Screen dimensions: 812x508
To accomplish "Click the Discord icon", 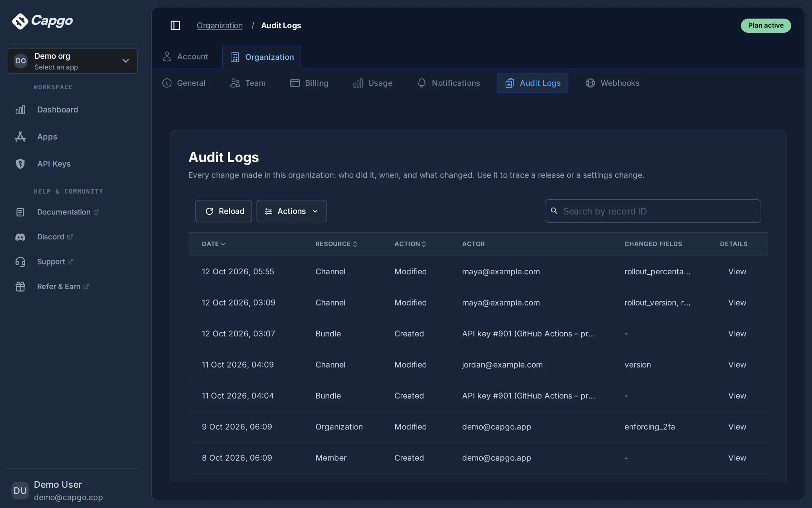I will pyautogui.click(x=20, y=237).
